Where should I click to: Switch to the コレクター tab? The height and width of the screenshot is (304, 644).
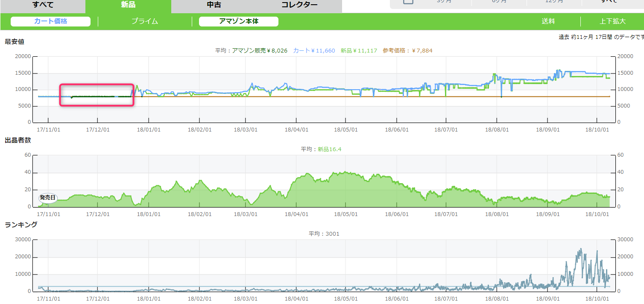[x=299, y=6]
